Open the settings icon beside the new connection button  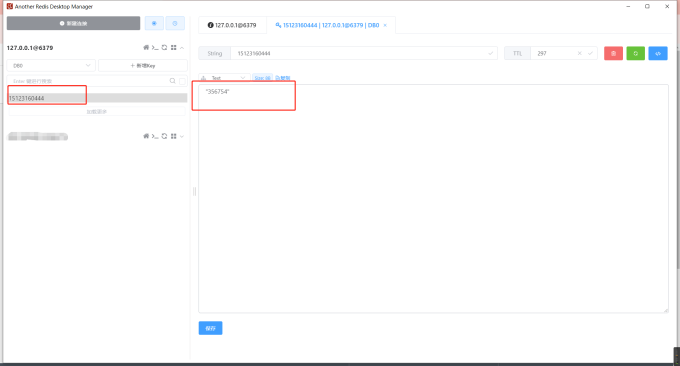click(x=154, y=23)
